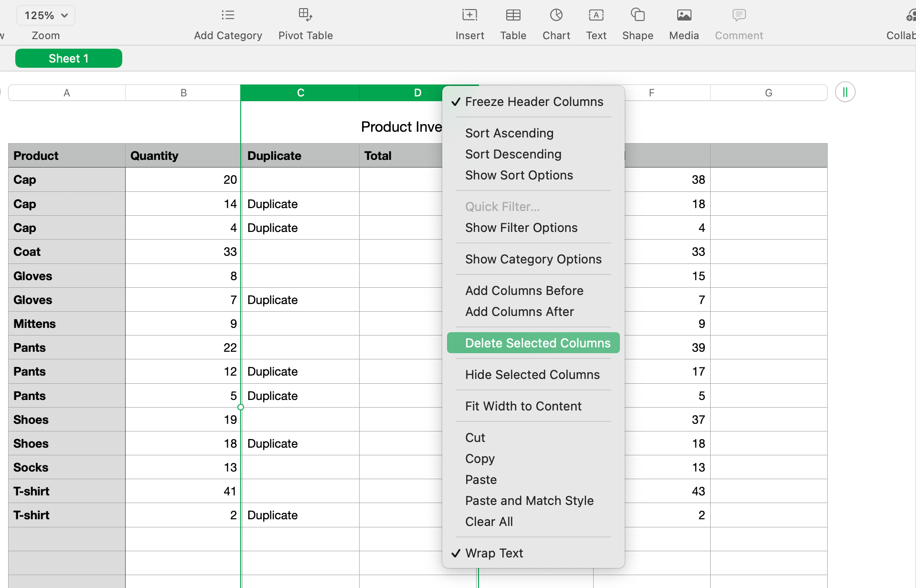The width and height of the screenshot is (916, 588).
Task: Click the circled pause icon above the row headers
Action: coord(844,92)
